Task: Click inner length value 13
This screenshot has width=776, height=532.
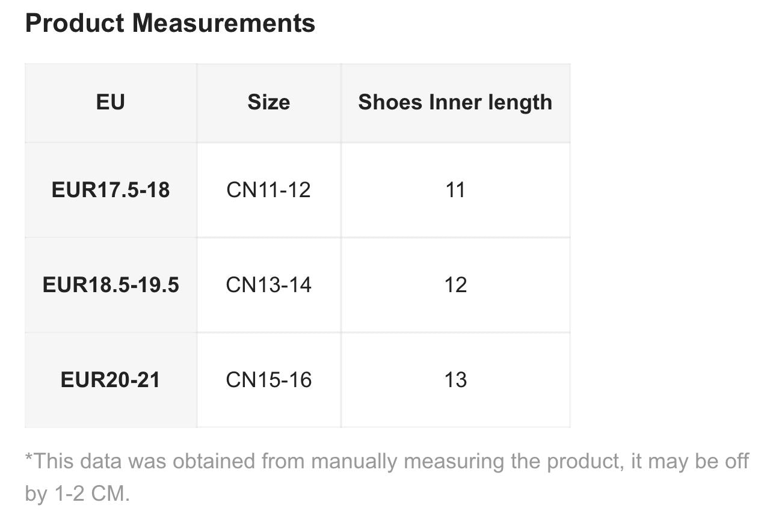Action: (455, 380)
